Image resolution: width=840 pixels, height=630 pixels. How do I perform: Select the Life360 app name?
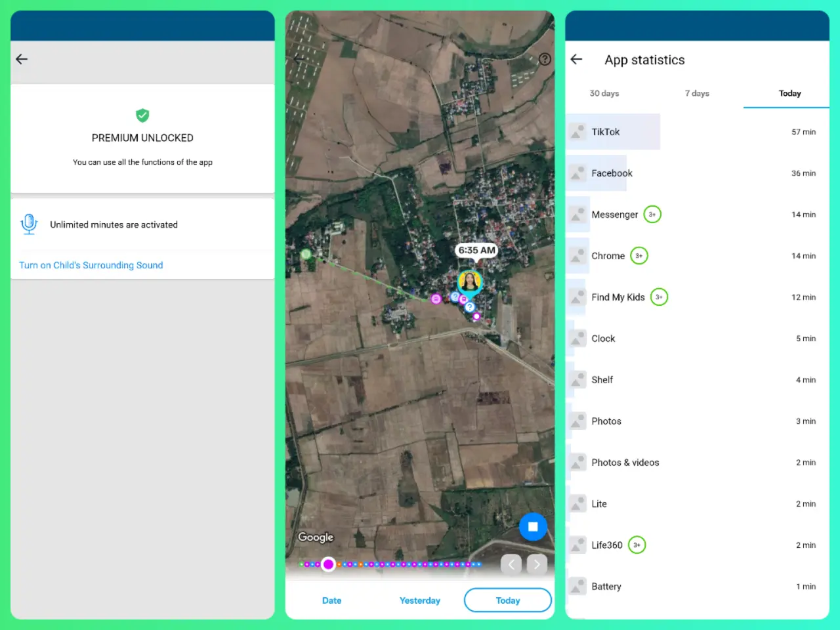[607, 545]
